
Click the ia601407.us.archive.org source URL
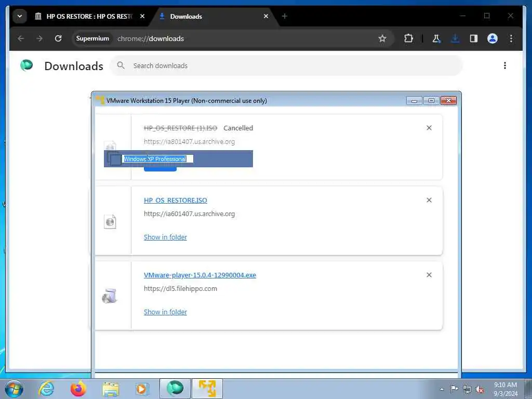pyautogui.click(x=189, y=214)
